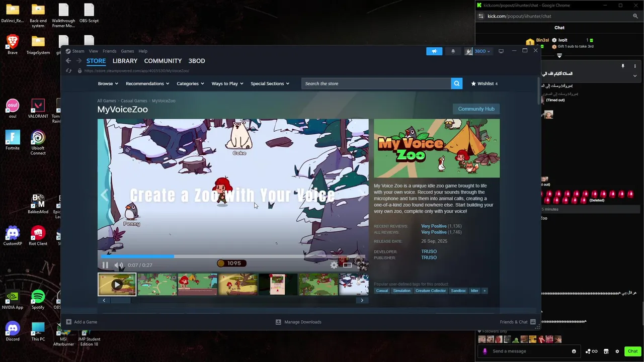Click the green Chat send button
The width and height of the screenshot is (644, 362).
coord(632,351)
